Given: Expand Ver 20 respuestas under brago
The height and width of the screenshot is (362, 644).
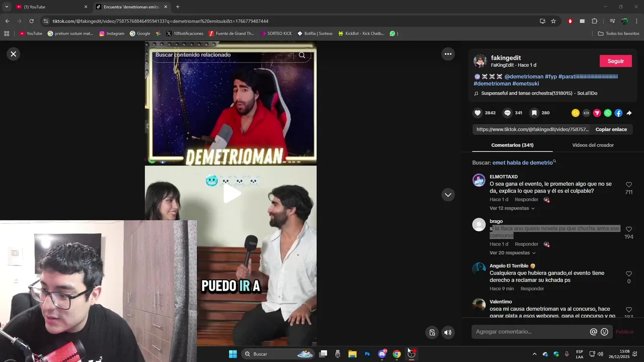Looking at the screenshot, I should click(512, 253).
